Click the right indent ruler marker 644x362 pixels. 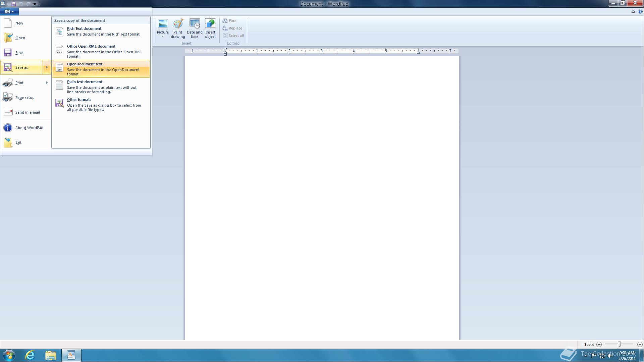click(418, 52)
